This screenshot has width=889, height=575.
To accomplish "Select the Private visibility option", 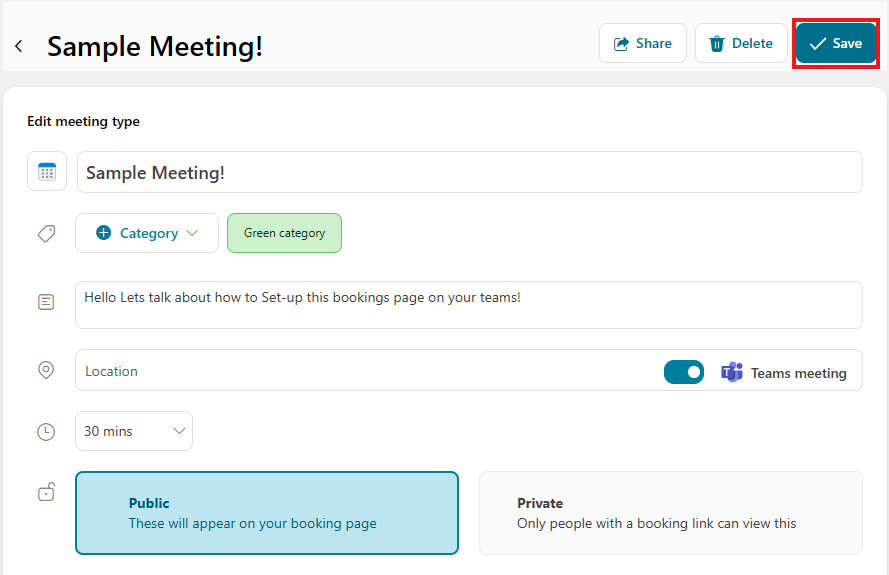I will coord(670,513).
